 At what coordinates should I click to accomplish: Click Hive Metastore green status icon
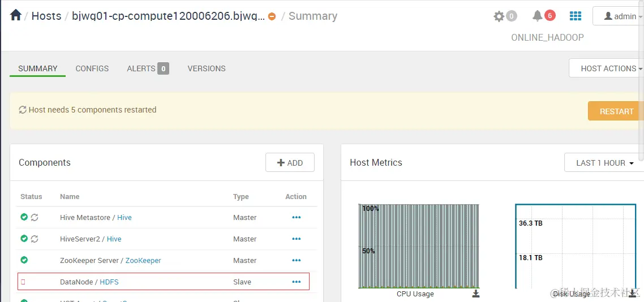[x=24, y=217]
